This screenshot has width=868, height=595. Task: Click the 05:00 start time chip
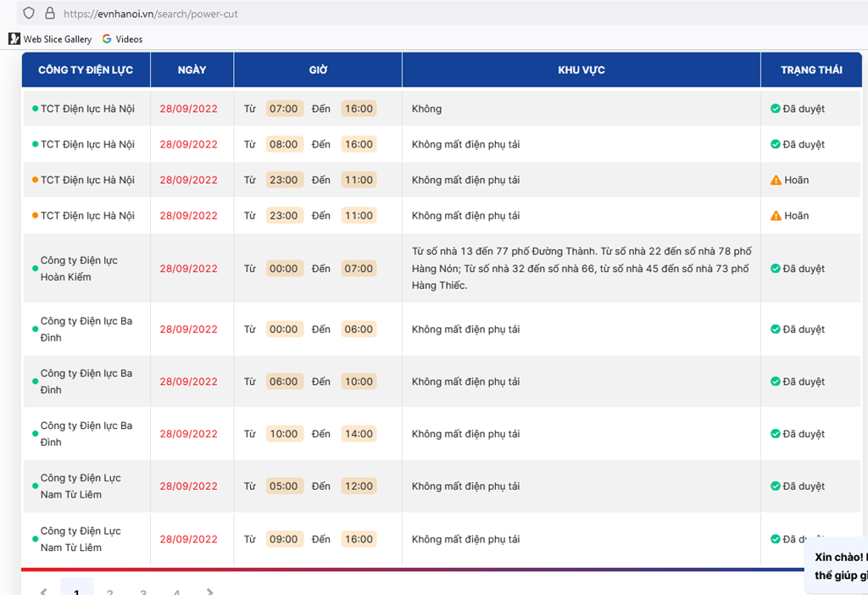pyautogui.click(x=284, y=486)
